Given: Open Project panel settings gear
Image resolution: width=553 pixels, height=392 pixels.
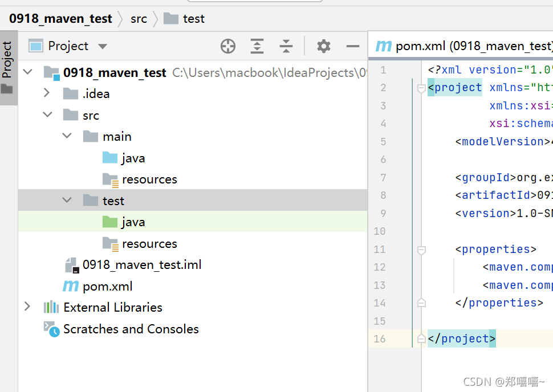Looking at the screenshot, I should tap(324, 46).
